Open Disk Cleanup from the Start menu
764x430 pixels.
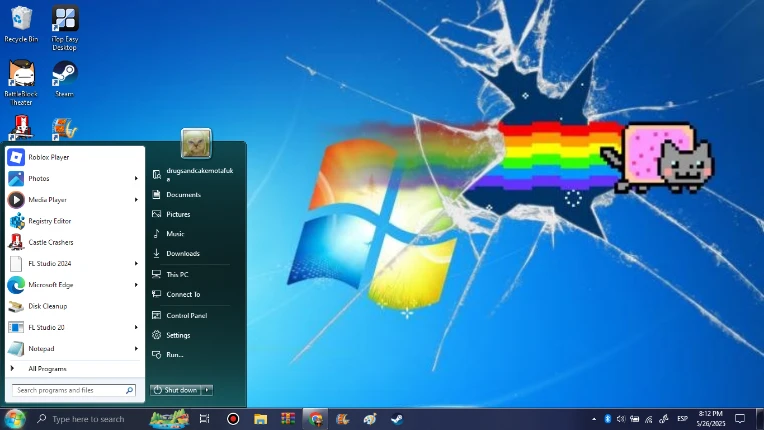(75, 306)
